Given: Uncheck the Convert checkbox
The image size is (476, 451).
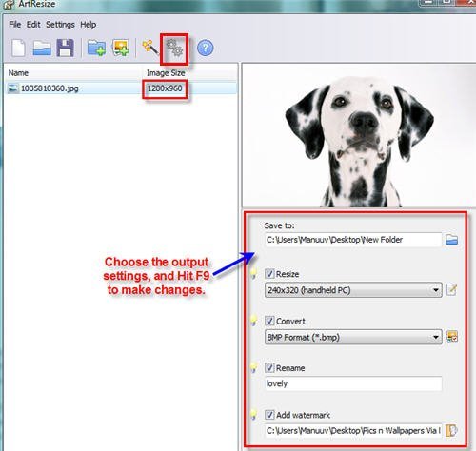Looking at the screenshot, I should pyautogui.click(x=269, y=321).
